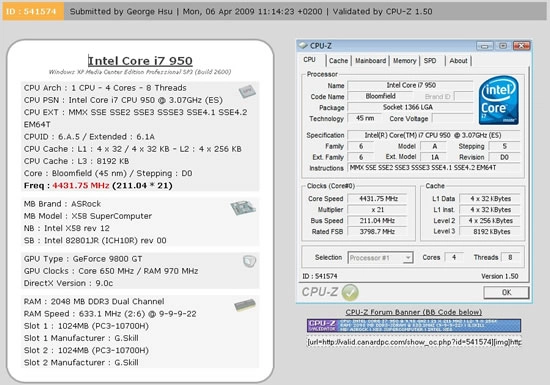Click the Specification field in CPU-Z
550x385 pixels.
point(434,135)
